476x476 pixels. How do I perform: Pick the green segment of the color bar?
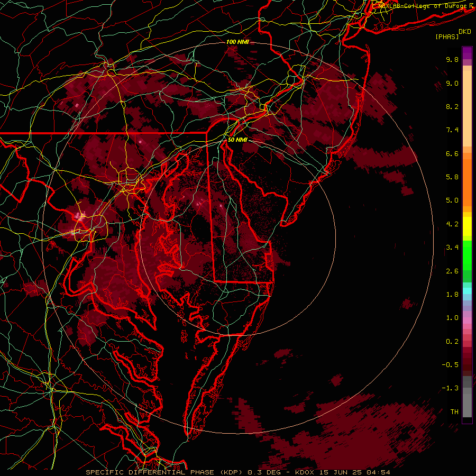click(467, 255)
